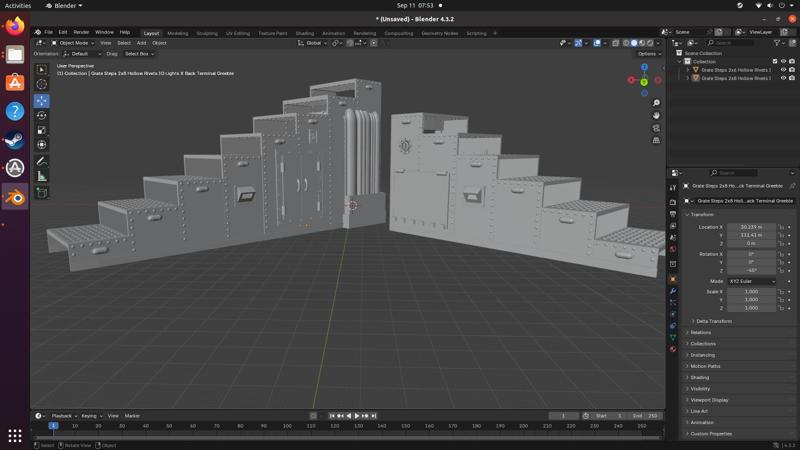Click the Zoom view magnifier icon

click(x=656, y=103)
